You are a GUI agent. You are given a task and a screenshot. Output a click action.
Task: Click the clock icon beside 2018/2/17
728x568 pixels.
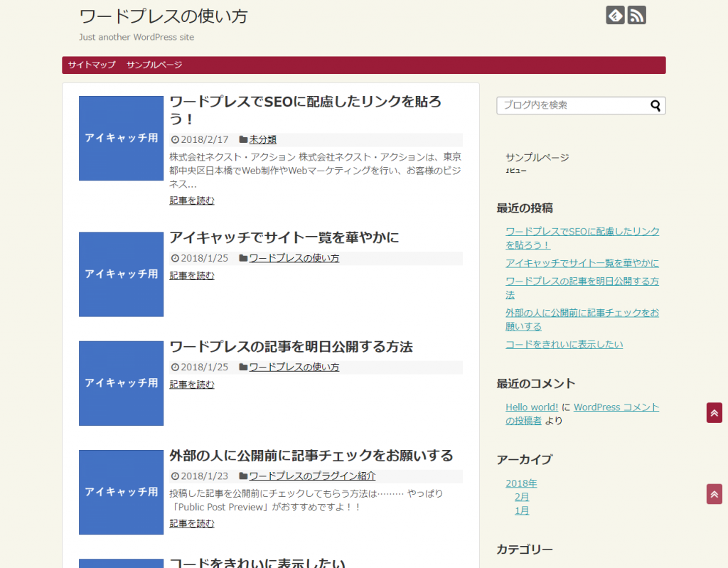tap(175, 139)
